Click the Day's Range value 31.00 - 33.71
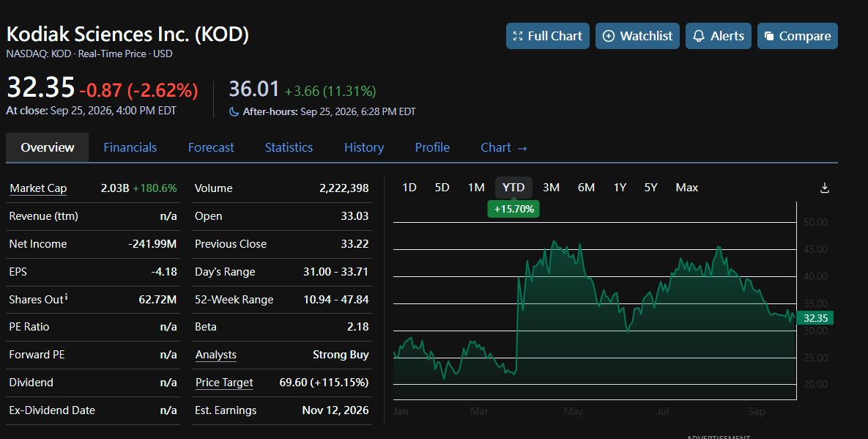 pos(335,271)
